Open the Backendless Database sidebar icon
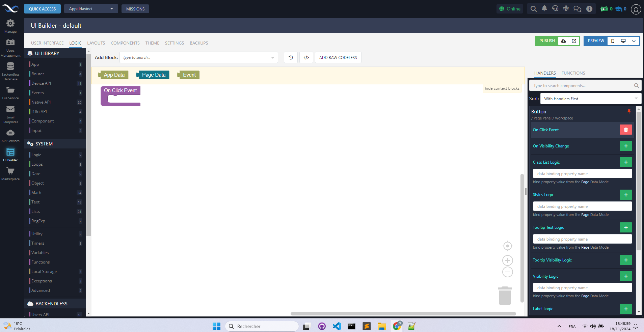 pos(10,67)
